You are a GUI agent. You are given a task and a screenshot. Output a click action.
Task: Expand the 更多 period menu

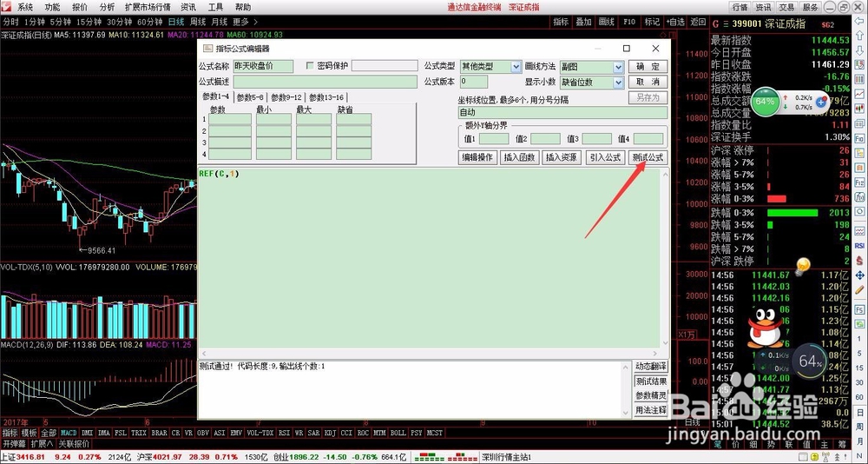(x=244, y=23)
